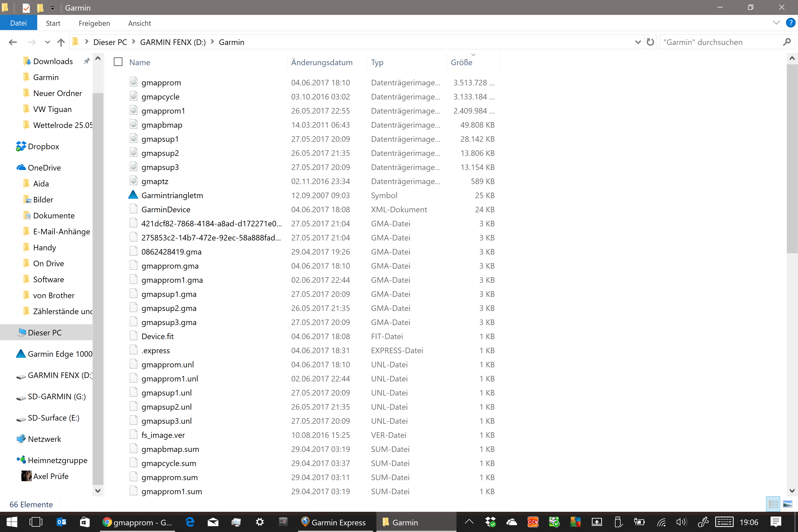Open the Start ribbon tab
Screen dimensions: 798x532
tap(53, 23)
